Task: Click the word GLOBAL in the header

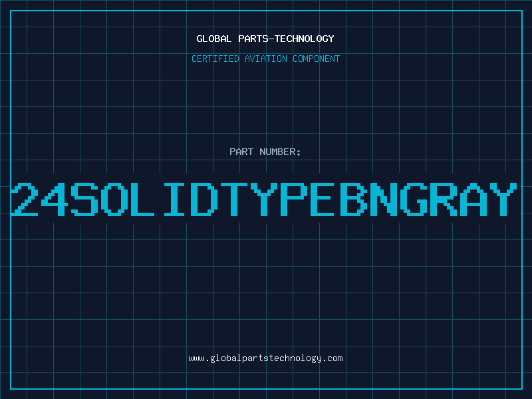Action: tap(213, 39)
